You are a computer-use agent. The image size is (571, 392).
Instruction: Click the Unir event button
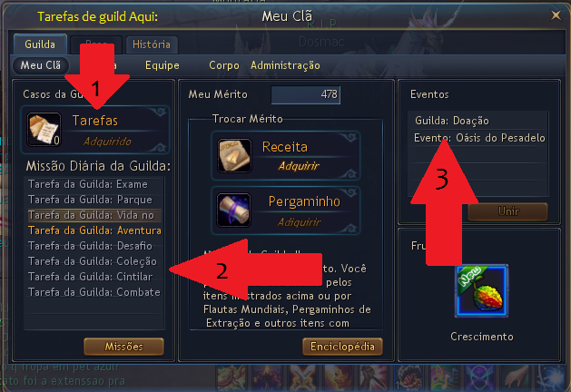[508, 211]
